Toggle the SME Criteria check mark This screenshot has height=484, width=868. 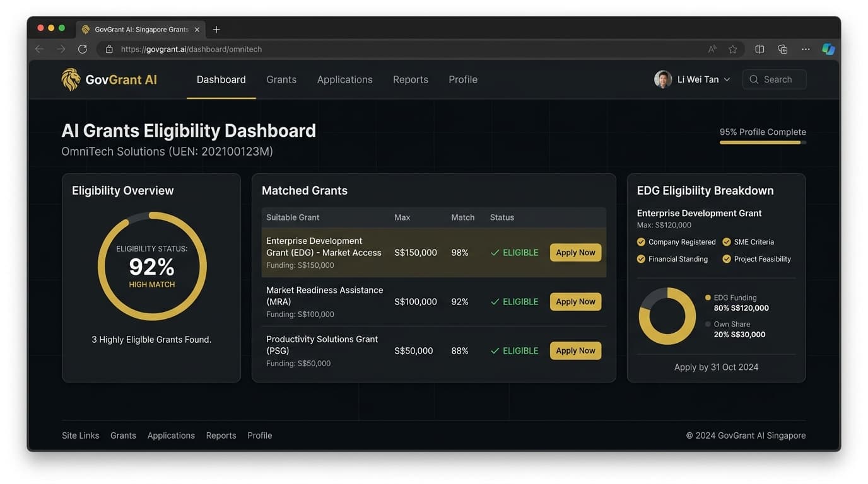click(x=727, y=242)
